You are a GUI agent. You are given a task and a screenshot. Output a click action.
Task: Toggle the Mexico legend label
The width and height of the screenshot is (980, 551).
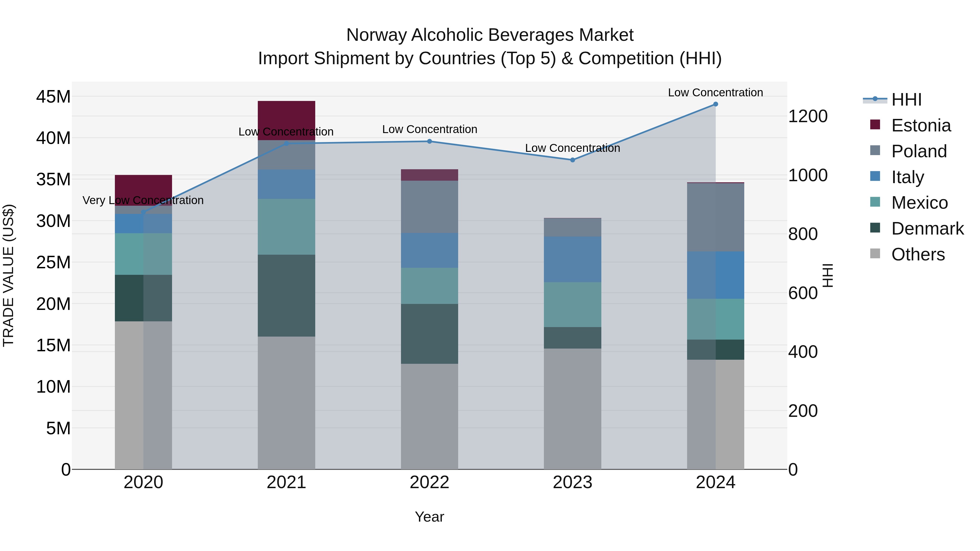coord(920,203)
